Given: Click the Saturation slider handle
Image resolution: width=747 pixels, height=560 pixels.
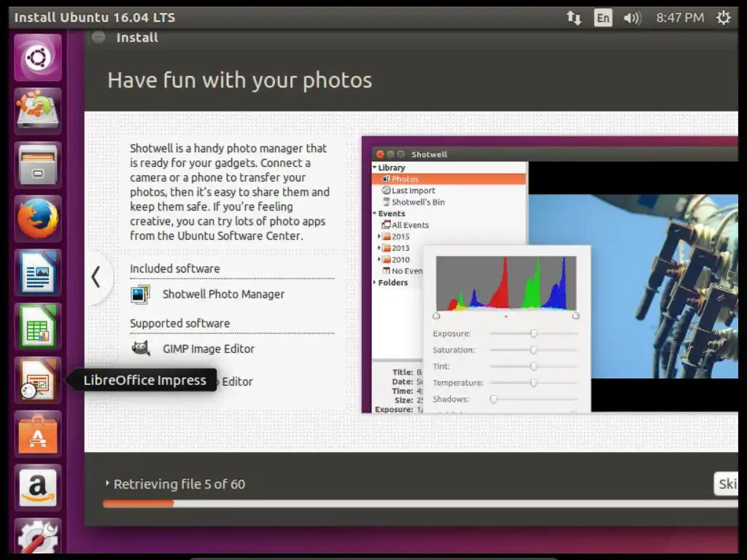Looking at the screenshot, I should pyautogui.click(x=533, y=350).
